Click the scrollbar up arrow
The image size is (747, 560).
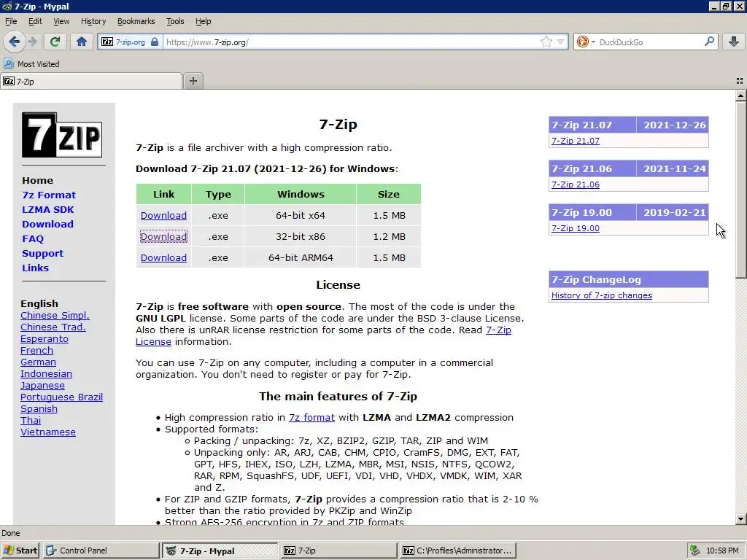(x=740, y=96)
